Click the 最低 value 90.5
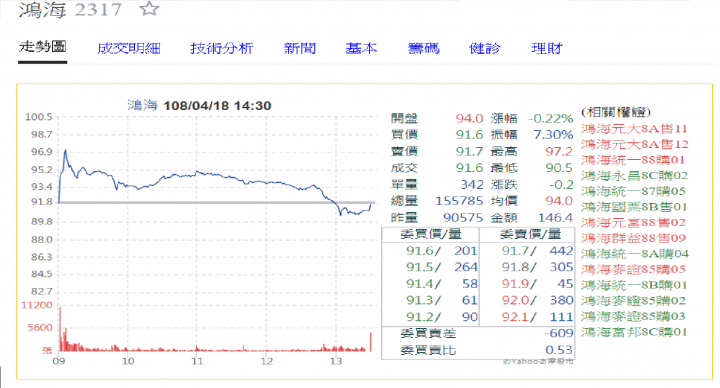The image size is (720, 388). pos(559,168)
